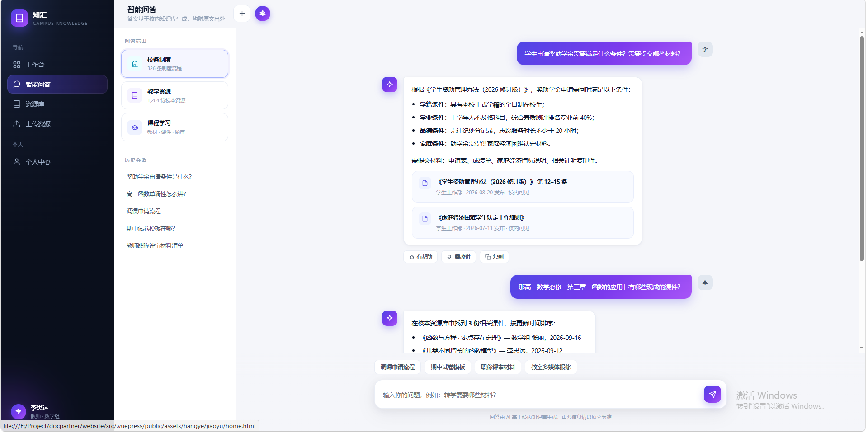Image resolution: width=868 pixels, height=433 pixels.
Task: Focus the question input field
Action: (x=540, y=395)
